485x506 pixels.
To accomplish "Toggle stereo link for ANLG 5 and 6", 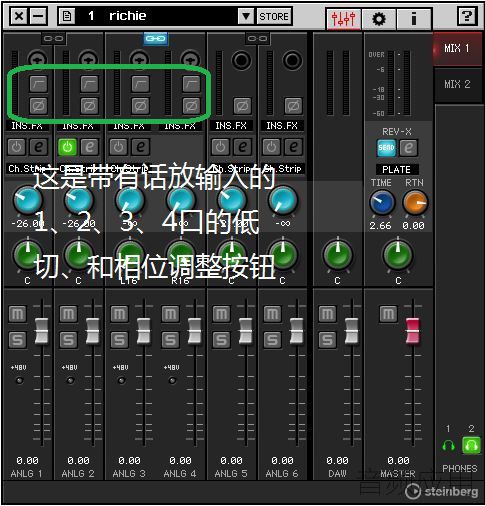I will [258, 39].
